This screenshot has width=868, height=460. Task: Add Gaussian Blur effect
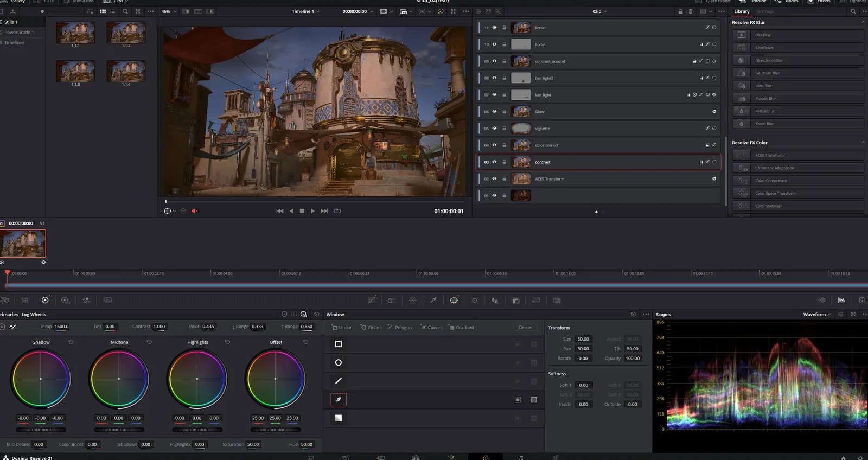pos(797,73)
